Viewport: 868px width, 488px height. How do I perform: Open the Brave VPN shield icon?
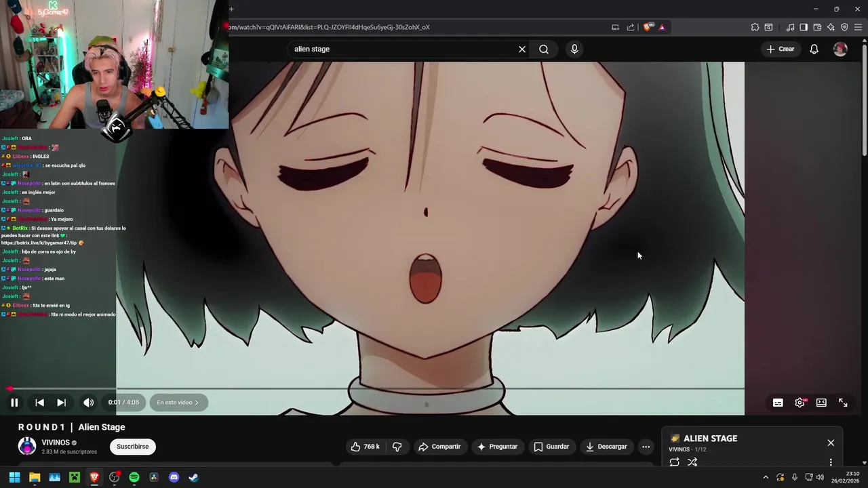(x=844, y=27)
